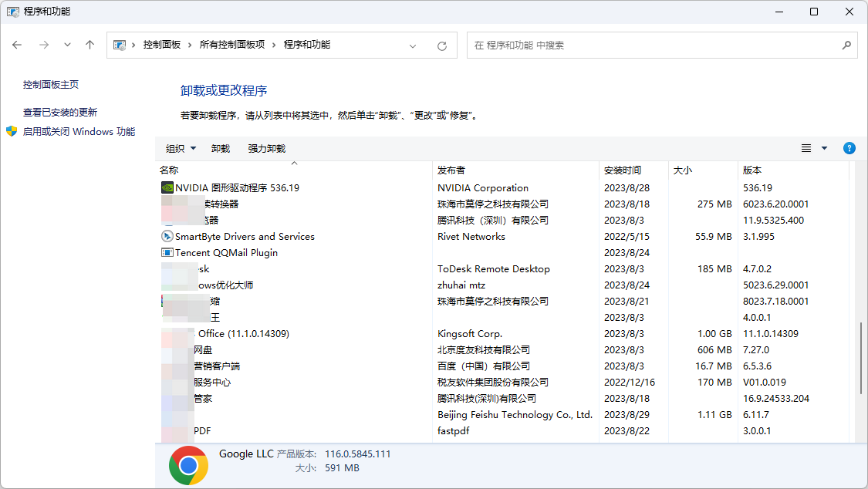Focus the 在 程序和功能 中搜索 search box
The height and width of the screenshot is (489, 868).
pos(661,46)
